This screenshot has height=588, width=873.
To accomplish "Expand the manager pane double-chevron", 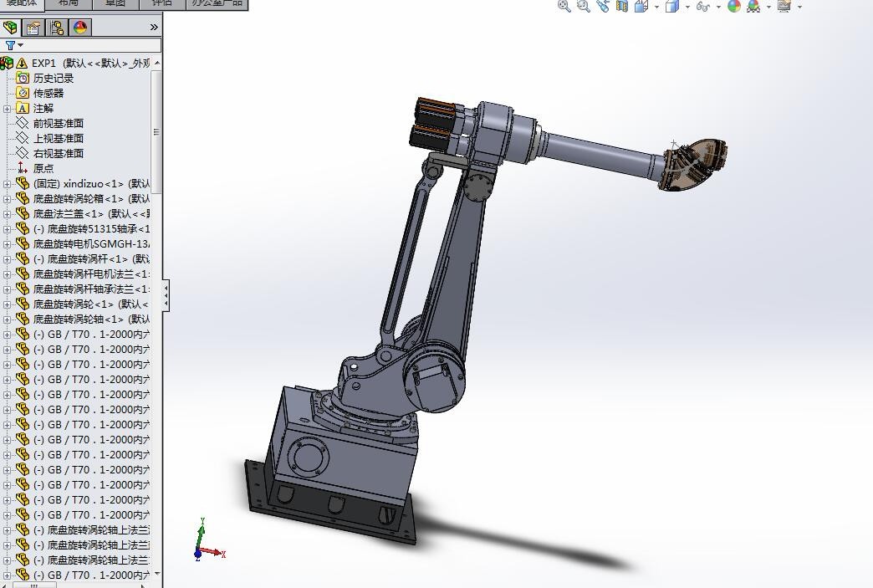I will pyautogui.click(x=154, y=28).
